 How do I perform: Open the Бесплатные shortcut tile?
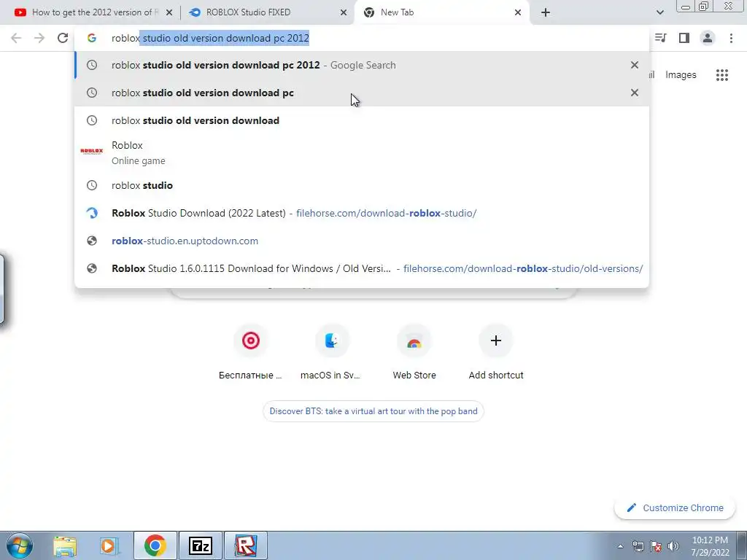point(251,352)
